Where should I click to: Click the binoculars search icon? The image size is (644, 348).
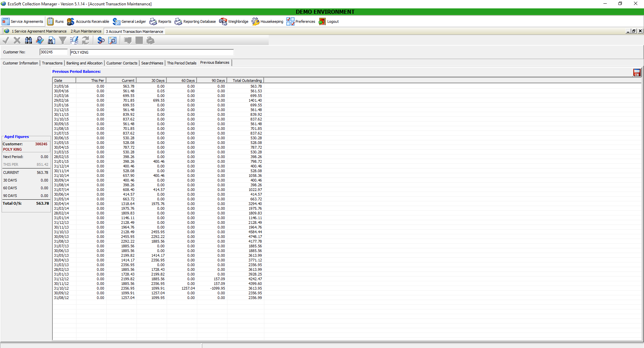tap(29, 41)
